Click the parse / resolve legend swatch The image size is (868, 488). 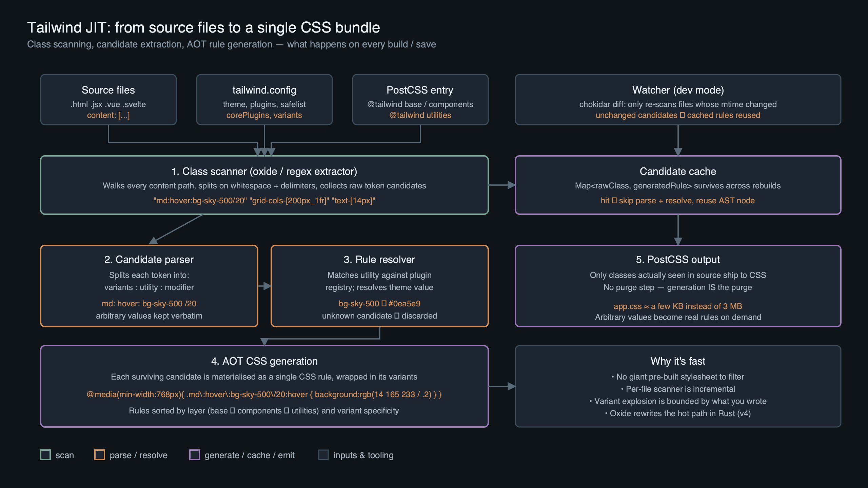(x=100, y=455)
